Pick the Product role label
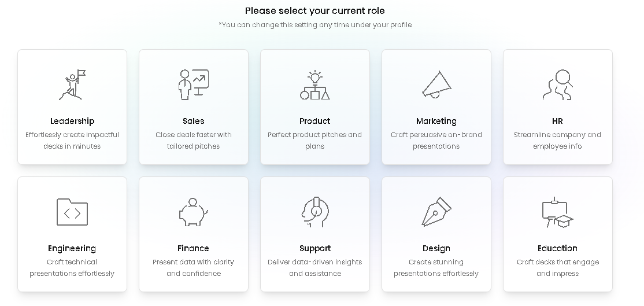Screen dimensions: 644x306 [315, 121]
